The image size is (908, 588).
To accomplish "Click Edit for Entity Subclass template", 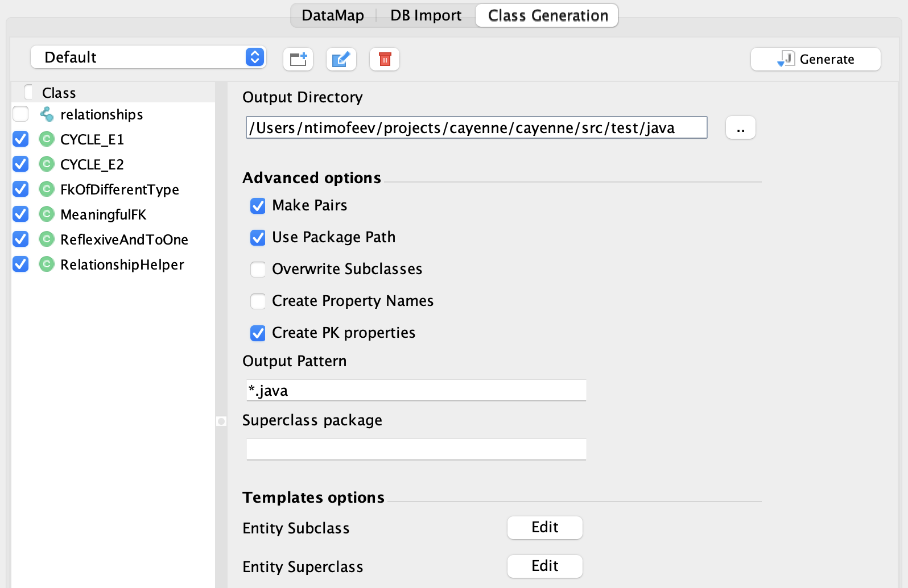I will point(544,528).
